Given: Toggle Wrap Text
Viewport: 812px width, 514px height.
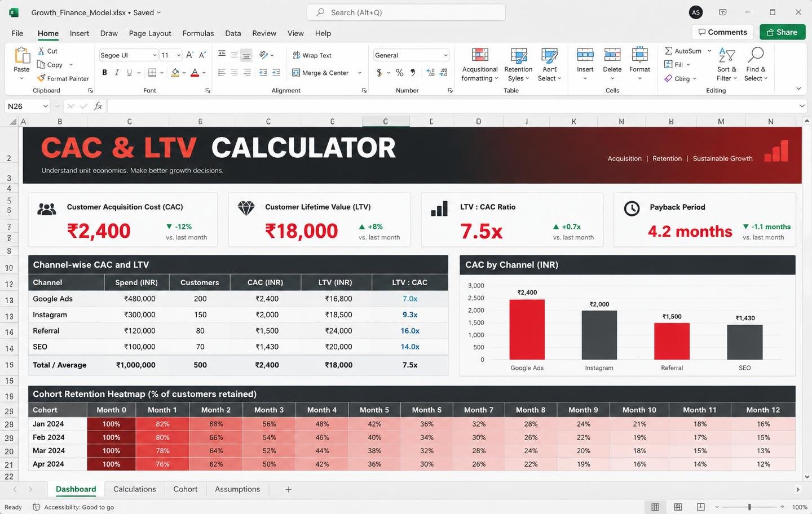Looking at the screenshot, I should click(x=312, y=55).
